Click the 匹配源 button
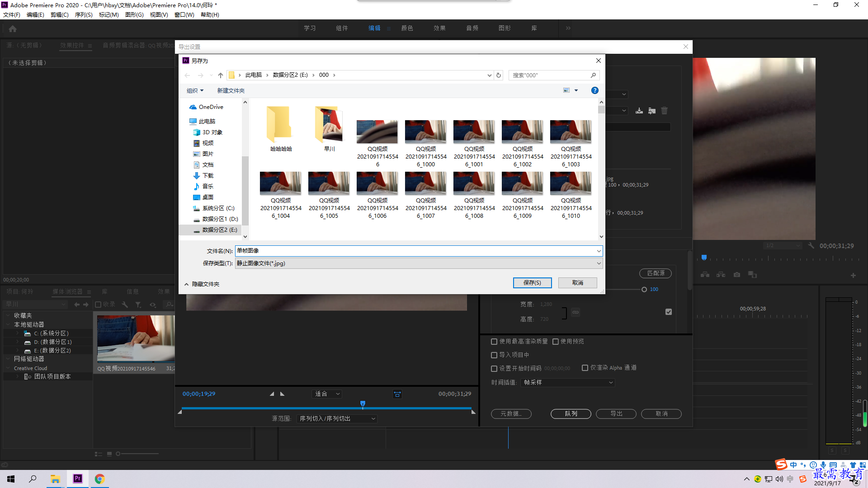Screen dimensions: 868x488 [x=656, y=273]
